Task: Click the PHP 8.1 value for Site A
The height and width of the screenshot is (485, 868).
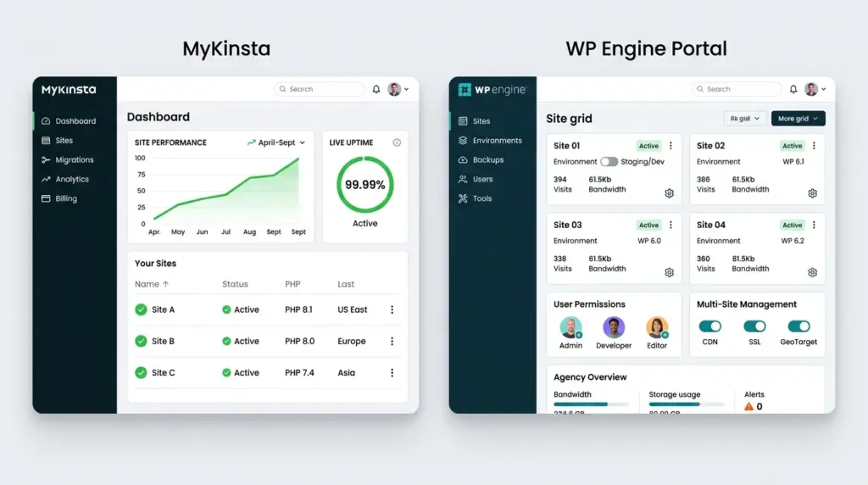Action: pos(299,309)
